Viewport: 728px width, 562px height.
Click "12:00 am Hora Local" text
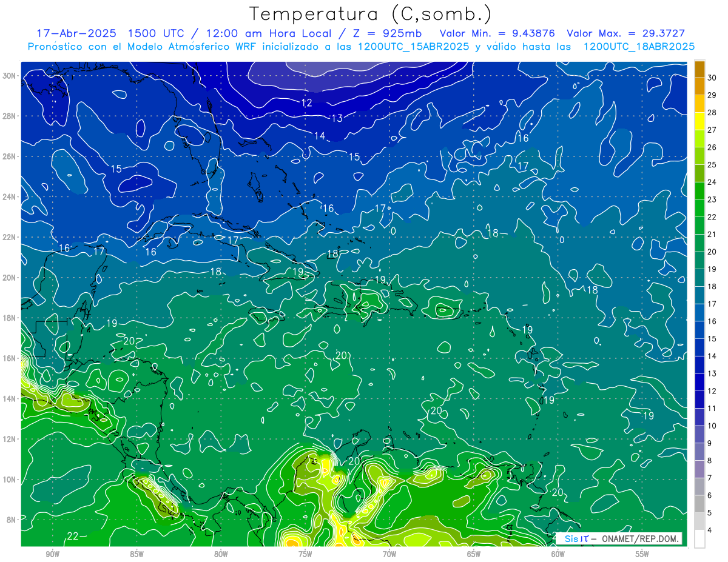(268, 33)
